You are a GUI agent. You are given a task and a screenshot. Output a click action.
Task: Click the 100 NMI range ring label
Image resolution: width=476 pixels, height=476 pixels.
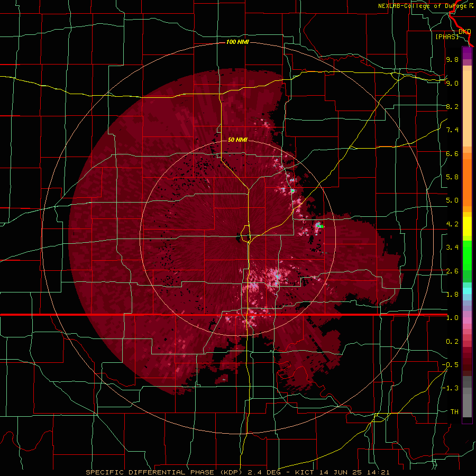tap(237, 42)
